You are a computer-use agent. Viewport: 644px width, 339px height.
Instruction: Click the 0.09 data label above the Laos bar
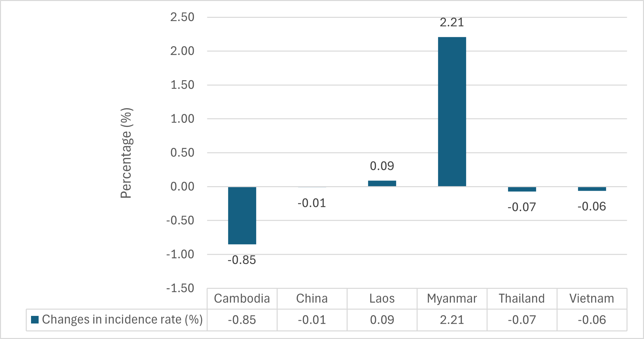pyautogui.click(x=382, y=166)
